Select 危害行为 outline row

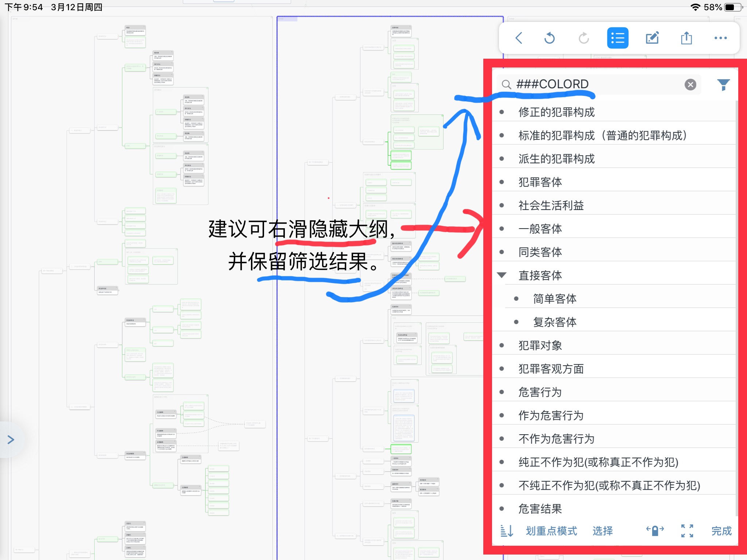(x=614, y=392)
